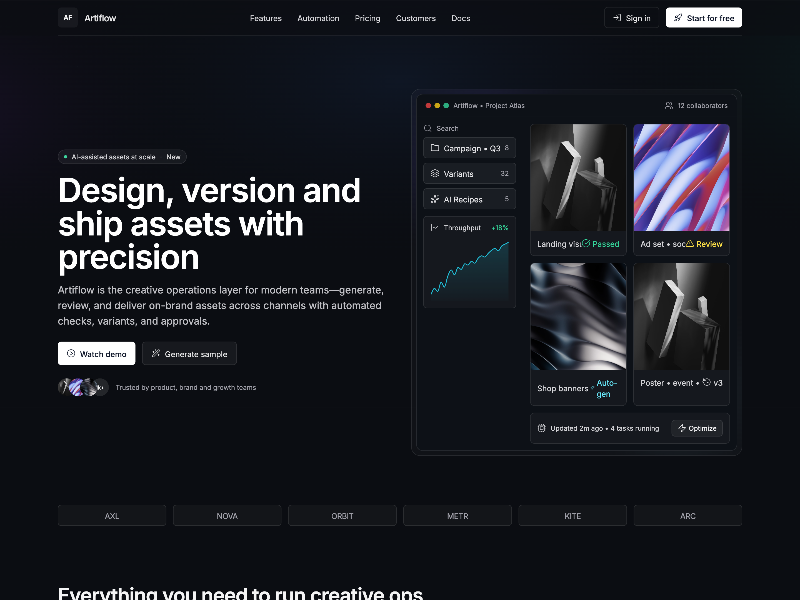Click the warning triangle on the Review badge
This screenshot has width=800, height=600.
coord(690,242)
